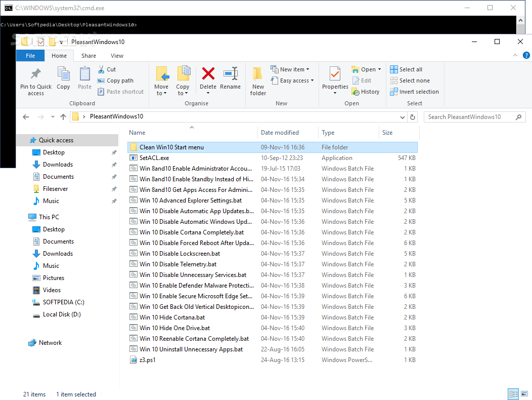Click PleasantWindows10 breadcrumb in address bar
The height and width of the screenshot is (400, 532).
[x=116, y=116]
